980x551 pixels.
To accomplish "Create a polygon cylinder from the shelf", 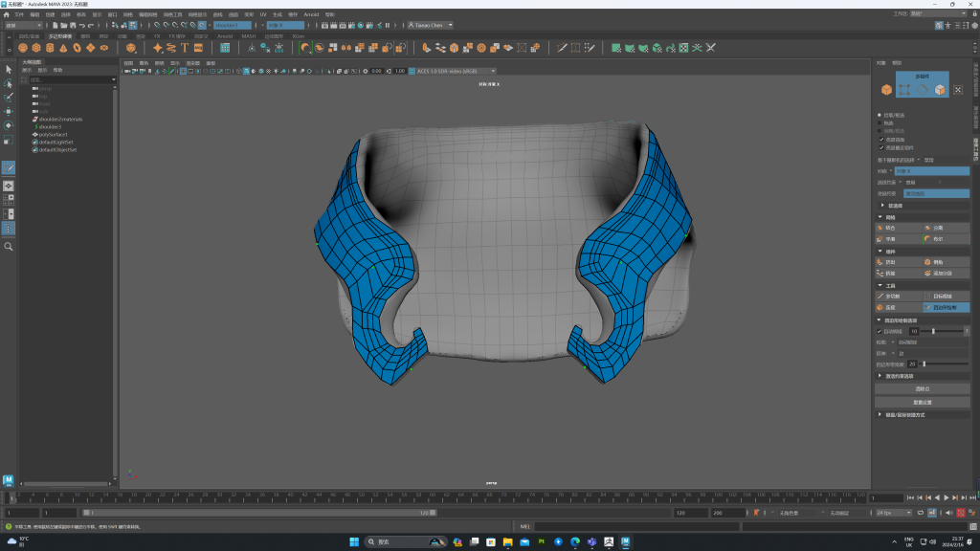I will (x=50, y=48).
